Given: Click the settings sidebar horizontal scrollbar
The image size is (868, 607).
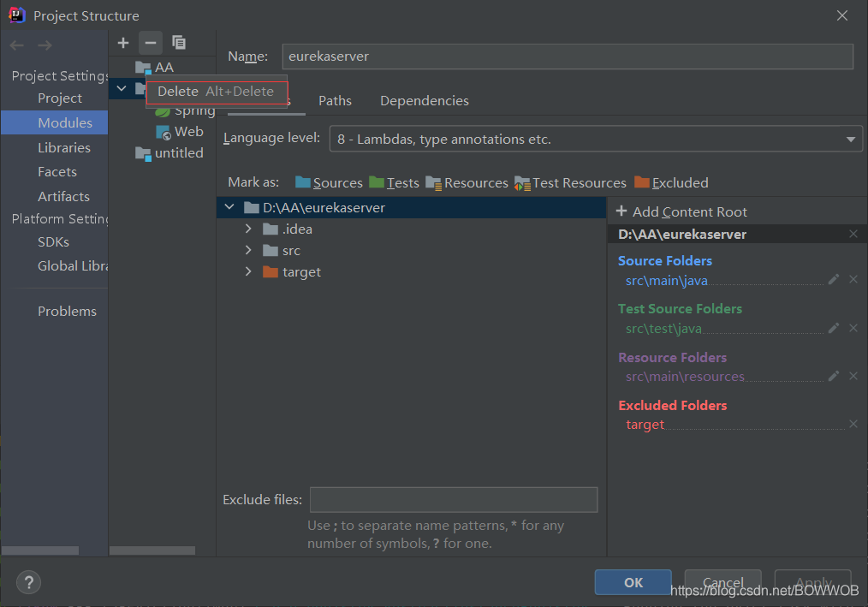Looking at the screenshot, I should click(40, 550).
